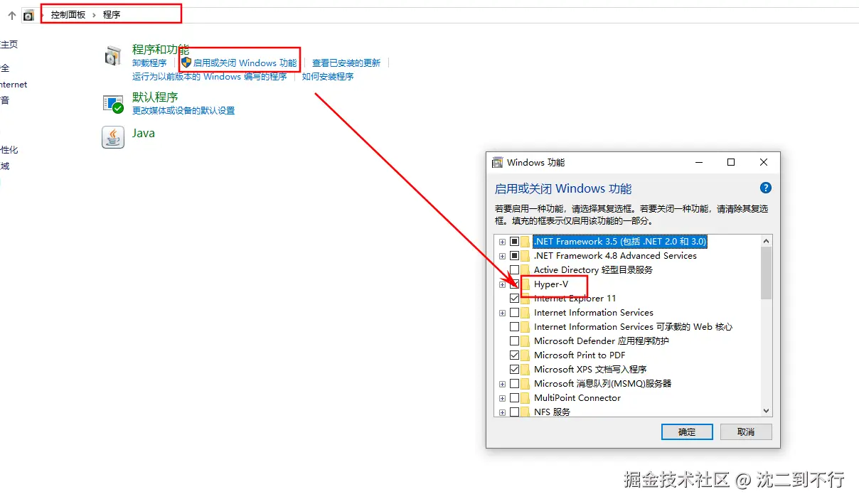Uncheck Internet Explorer 11 checkbox
The image size is (859, 504).
pos(514,299)
